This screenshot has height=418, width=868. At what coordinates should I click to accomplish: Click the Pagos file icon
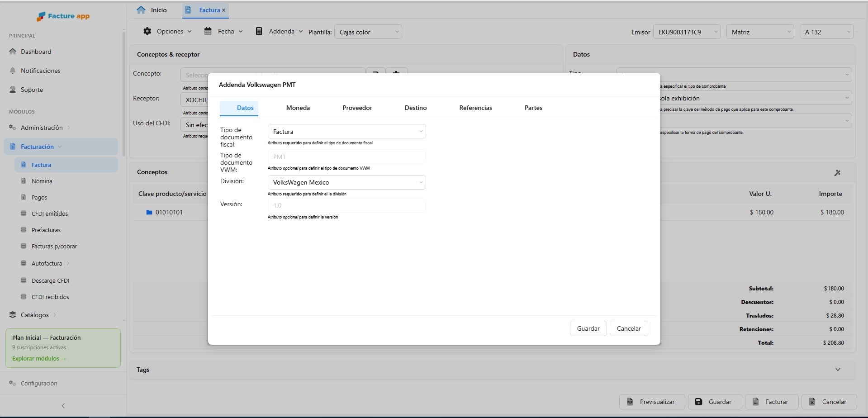pyautogui.click(x=24, y=197)
